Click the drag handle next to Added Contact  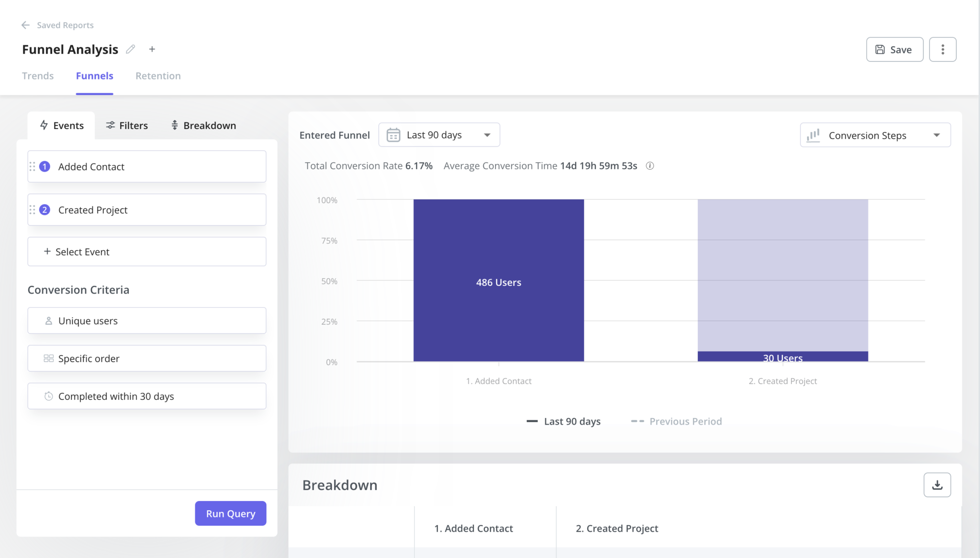(33, 166)
